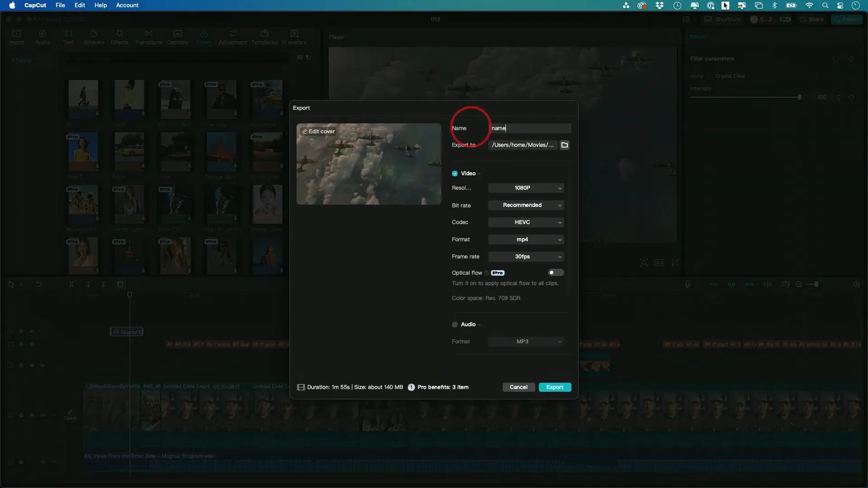Click the Account menu item
The image size is (868, 488).
pyautogui.click(x=127, y=5)
